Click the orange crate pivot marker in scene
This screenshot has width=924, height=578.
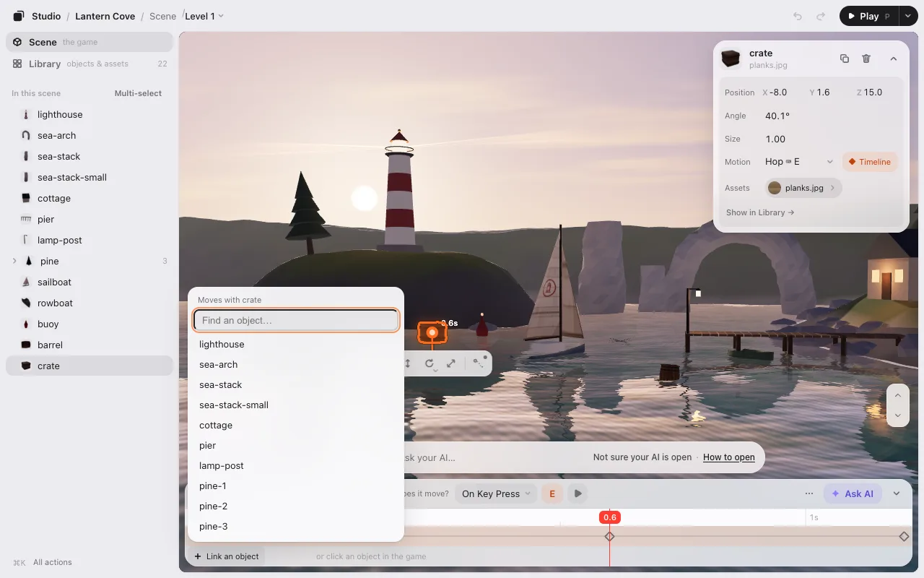tap(432, 332)
